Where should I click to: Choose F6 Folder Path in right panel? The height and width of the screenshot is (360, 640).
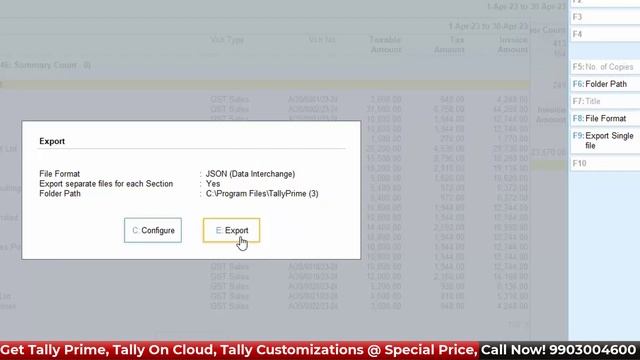[x=605, y=84]
